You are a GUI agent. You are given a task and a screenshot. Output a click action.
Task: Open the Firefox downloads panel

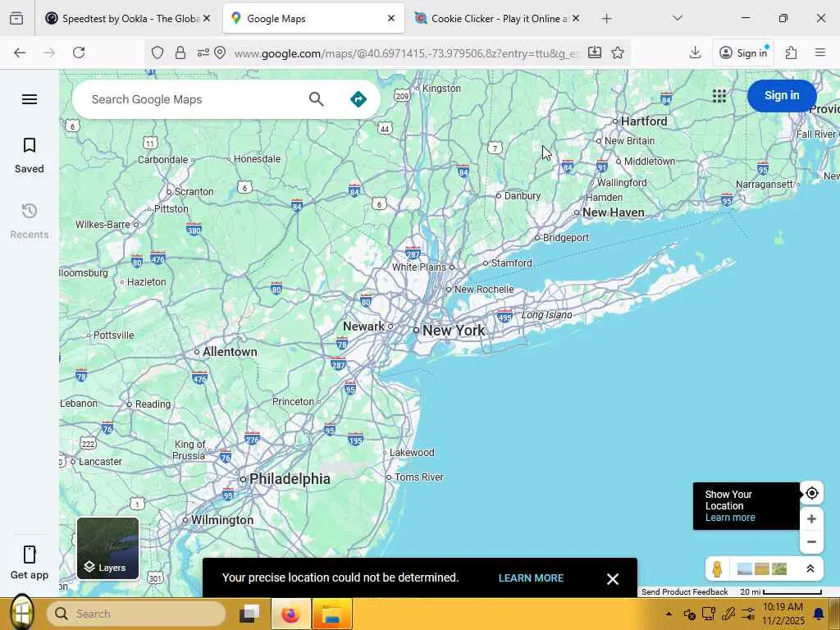[x=695, y=52]
